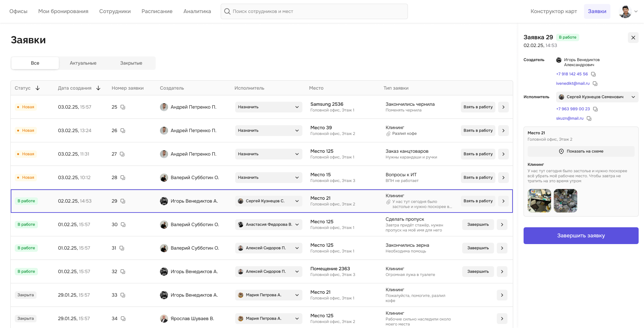Copy executor email skuzn@mail.ru
644x328 pixels.
point(589,119)
